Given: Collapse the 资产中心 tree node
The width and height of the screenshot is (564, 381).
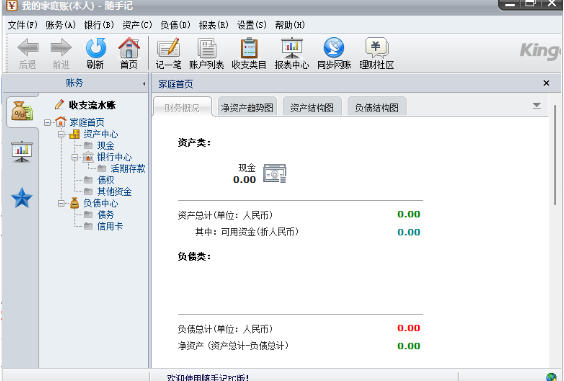Looking at the screenshot, I should pos(61,134).
